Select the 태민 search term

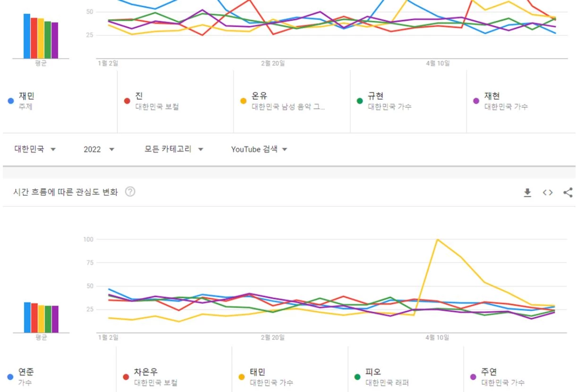[259, 372]
